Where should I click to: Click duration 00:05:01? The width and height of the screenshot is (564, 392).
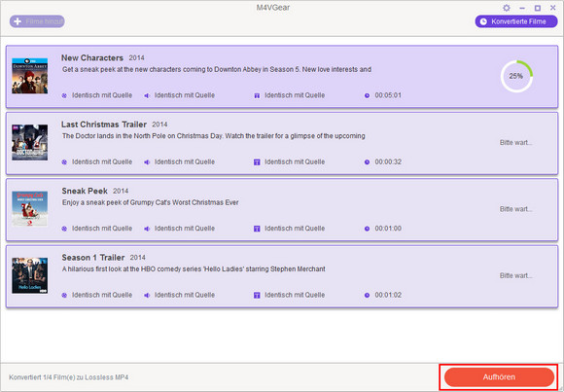click(x=388, y=95)
